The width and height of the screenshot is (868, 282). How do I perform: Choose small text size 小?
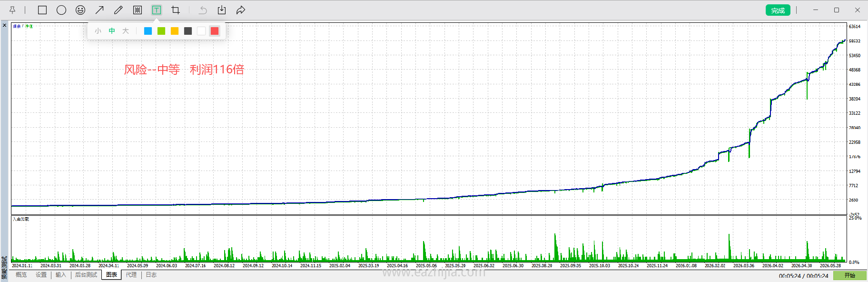click(98, 31)
